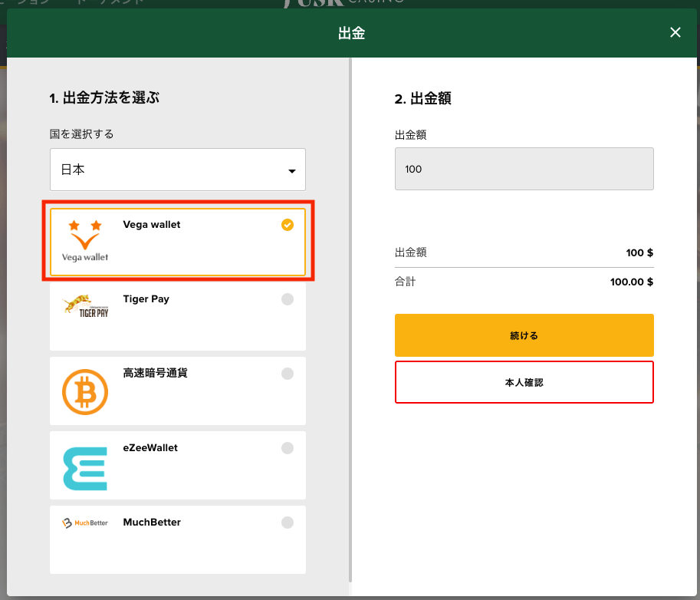Click the '100 $' withdrawal amount value

coord(639,253)
